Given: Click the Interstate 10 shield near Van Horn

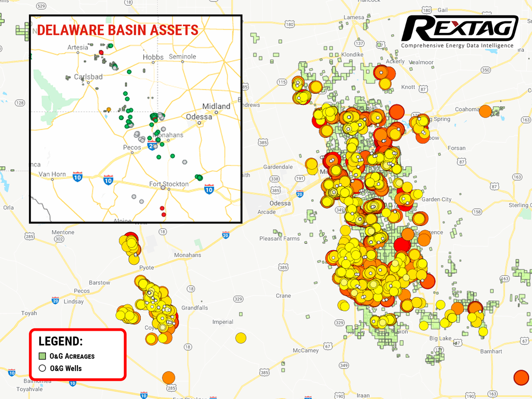Looking at the screenshot, I should (x=77, y=177).
